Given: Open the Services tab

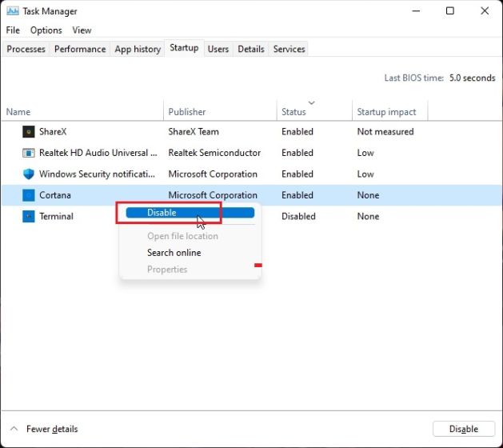Looking at the screenshot, I should 289,49.
